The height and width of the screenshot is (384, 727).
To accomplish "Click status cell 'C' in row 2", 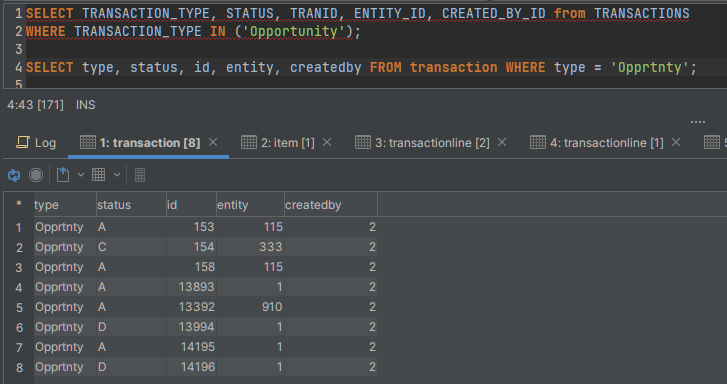I will (131, 247).
